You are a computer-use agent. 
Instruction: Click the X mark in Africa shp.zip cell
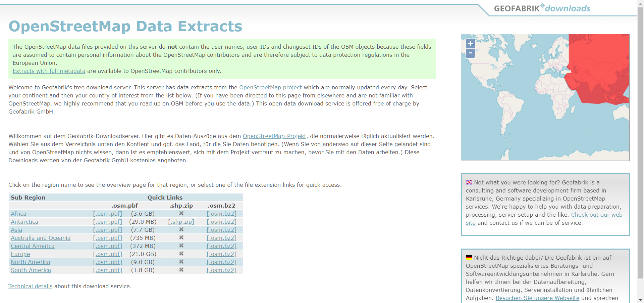[x=181, y=213]
